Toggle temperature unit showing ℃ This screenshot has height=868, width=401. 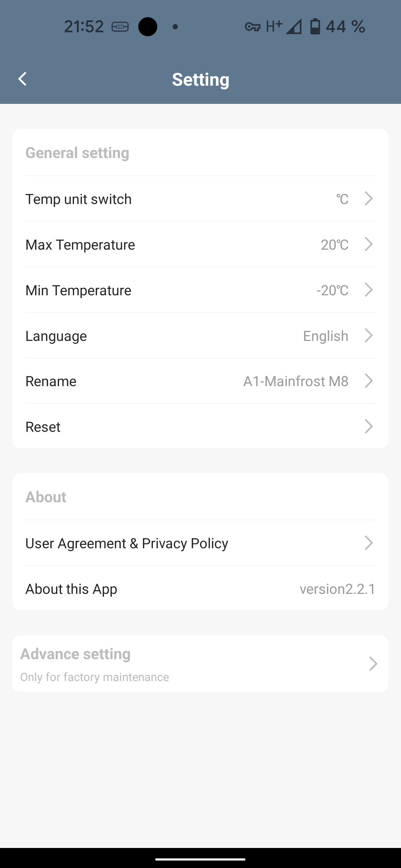point(342,199)
